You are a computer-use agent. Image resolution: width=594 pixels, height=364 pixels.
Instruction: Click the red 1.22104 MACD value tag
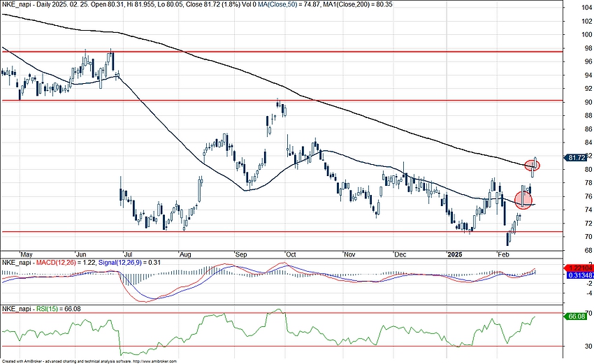point(578,268)
